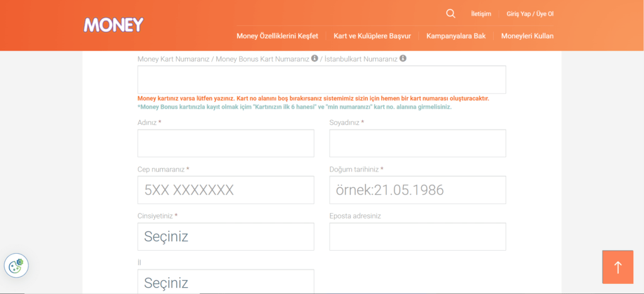Click the Soyadınız input field
The width and height of the screenshot is (644, 294).
tap(418, 143)
